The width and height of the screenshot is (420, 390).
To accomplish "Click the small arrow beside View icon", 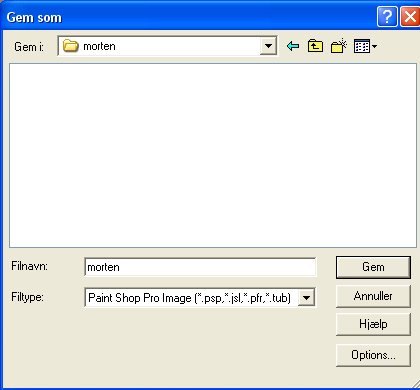I will click(374, 46).
